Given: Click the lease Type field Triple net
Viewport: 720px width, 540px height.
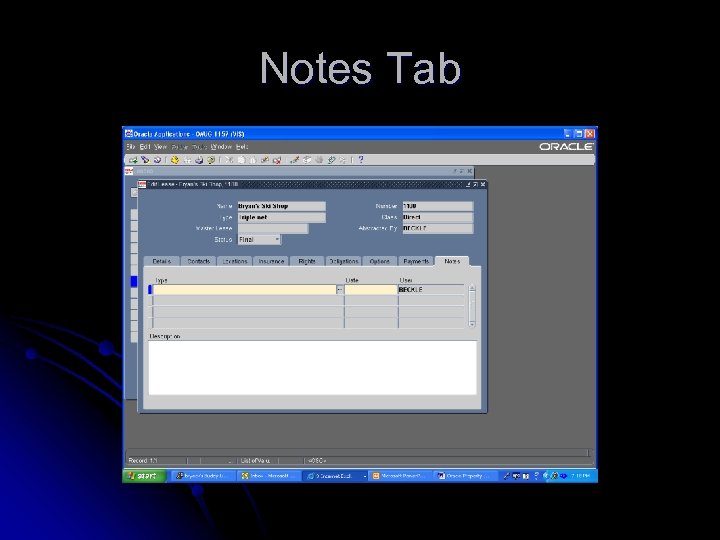Looking at the screenshot, I should pos(281,217).
